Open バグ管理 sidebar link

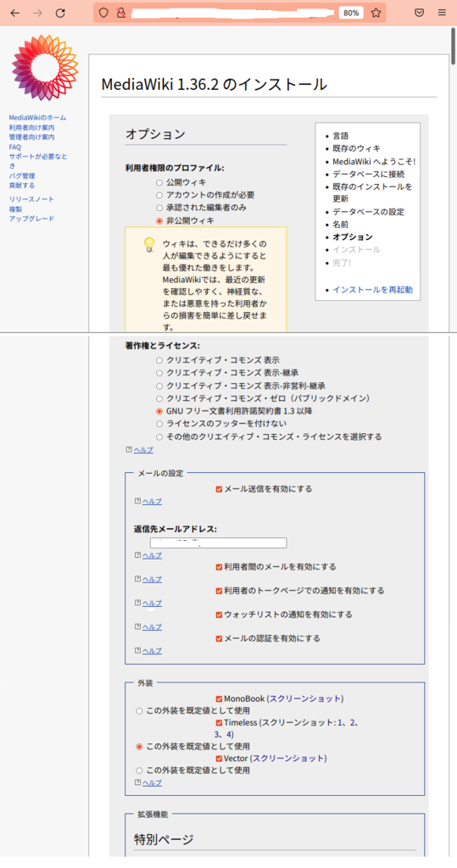coord(22,175)
